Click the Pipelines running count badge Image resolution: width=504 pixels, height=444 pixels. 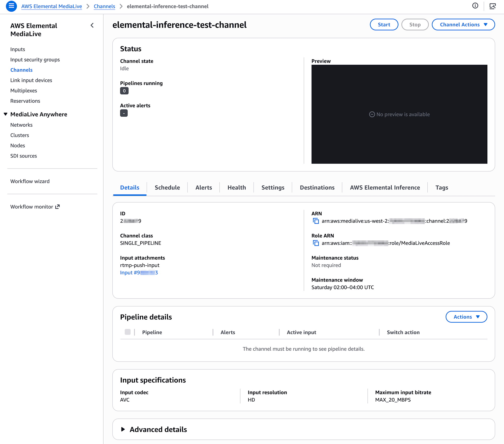124,91
